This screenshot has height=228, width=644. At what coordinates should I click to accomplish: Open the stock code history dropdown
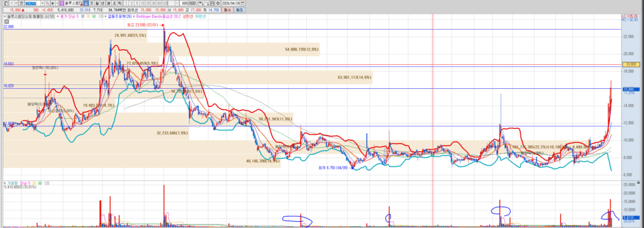click(x=43, y=3)
